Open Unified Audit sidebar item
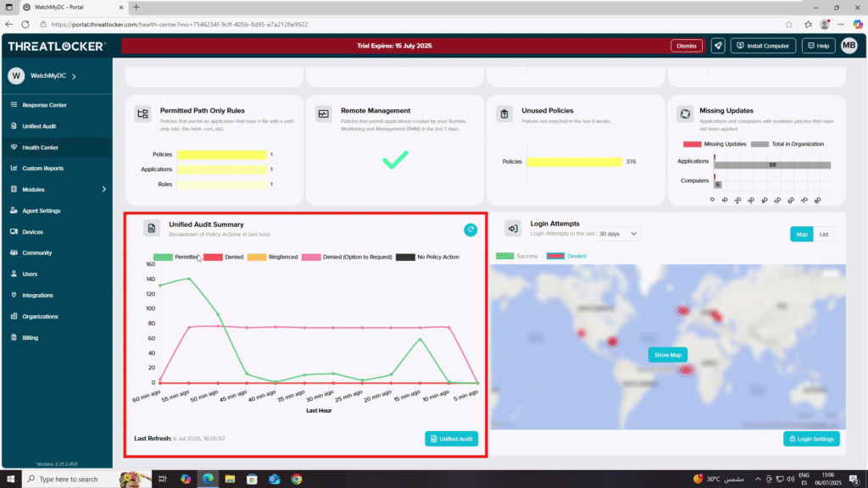Viewport: 868px width, 488px height. point(39,126)
